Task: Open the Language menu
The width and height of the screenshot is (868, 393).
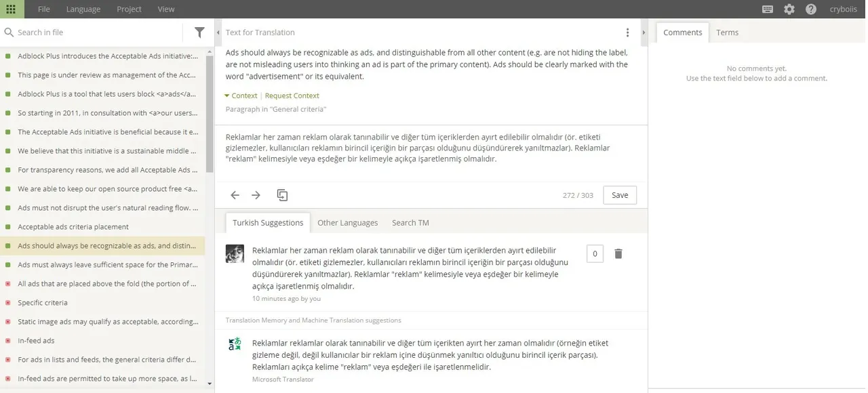Action: tap(83, 9)
